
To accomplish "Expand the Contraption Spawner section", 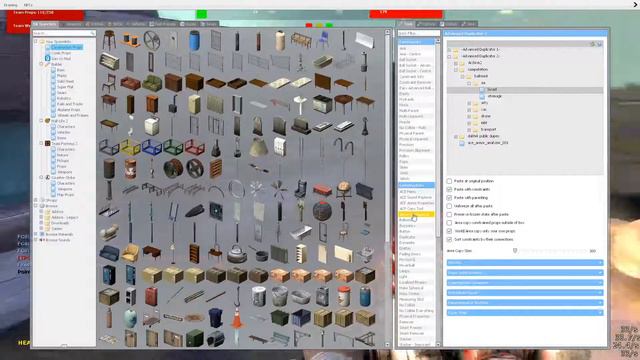I will click(525, 282).
